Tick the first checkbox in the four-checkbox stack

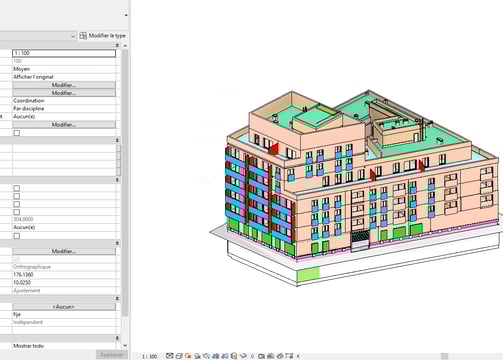(17, 188)
